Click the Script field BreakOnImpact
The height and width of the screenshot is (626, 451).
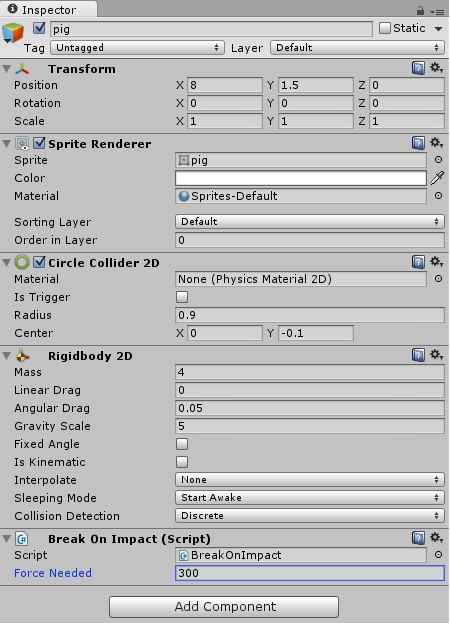click(301, 555)
